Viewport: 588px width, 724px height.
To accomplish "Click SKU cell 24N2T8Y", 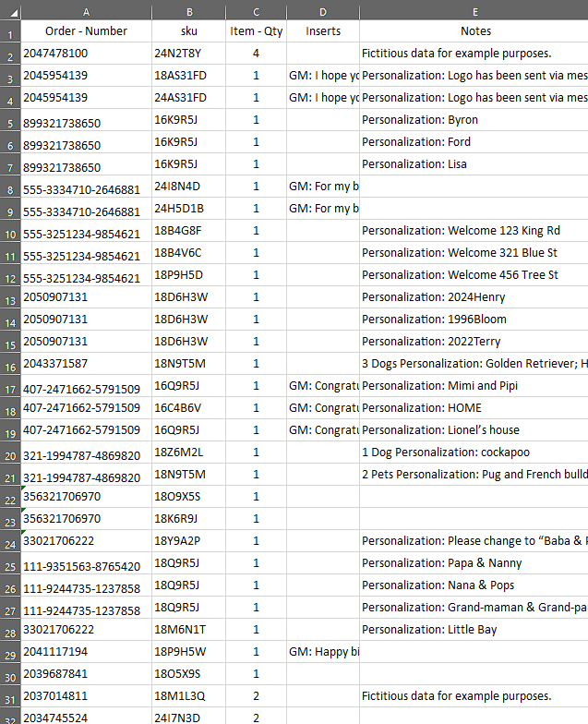I will click(x=188, y=54).
